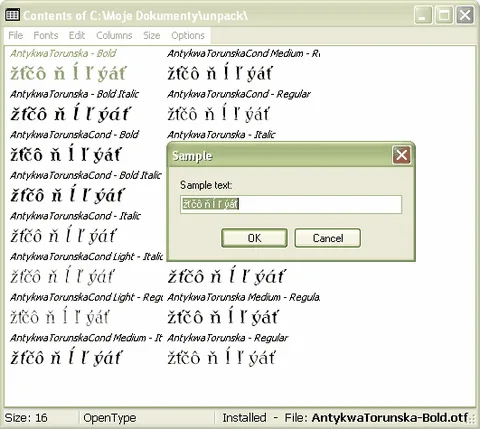Click the Sample text input field
The width and height of the screenshot is (480, 429).
tap(291, 204)
